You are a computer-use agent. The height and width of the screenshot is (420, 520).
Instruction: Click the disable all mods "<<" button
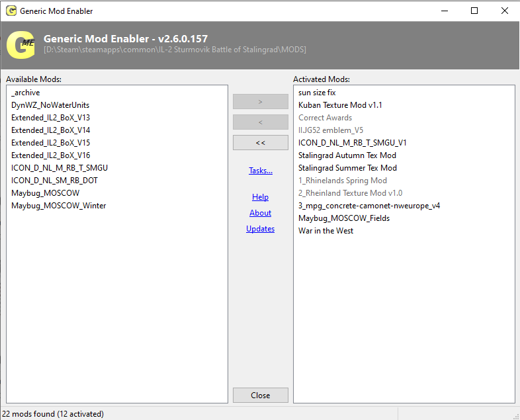pos(261,143)
